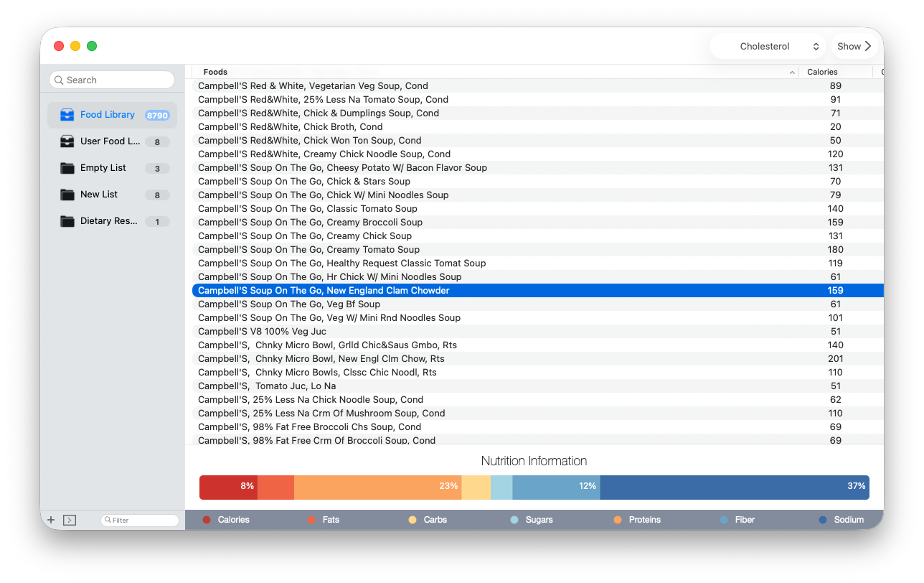Image resolution: width=924 pixels, height=583 pixels.
Task: Select 25% Less Na Chick Noodle Soup
Action: [538, 400]
